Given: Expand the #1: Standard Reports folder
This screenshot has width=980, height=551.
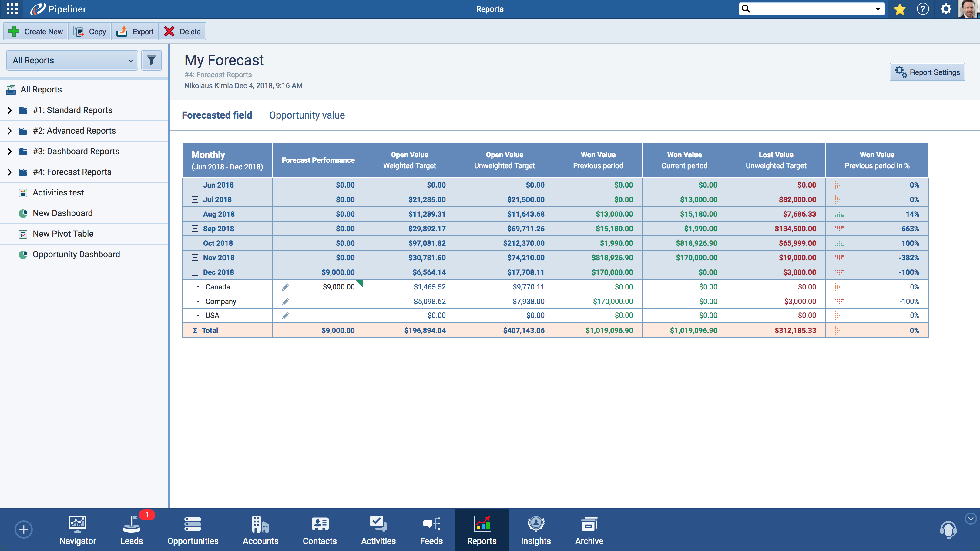Looking at the screenshot, I should (x=9, y=110).
